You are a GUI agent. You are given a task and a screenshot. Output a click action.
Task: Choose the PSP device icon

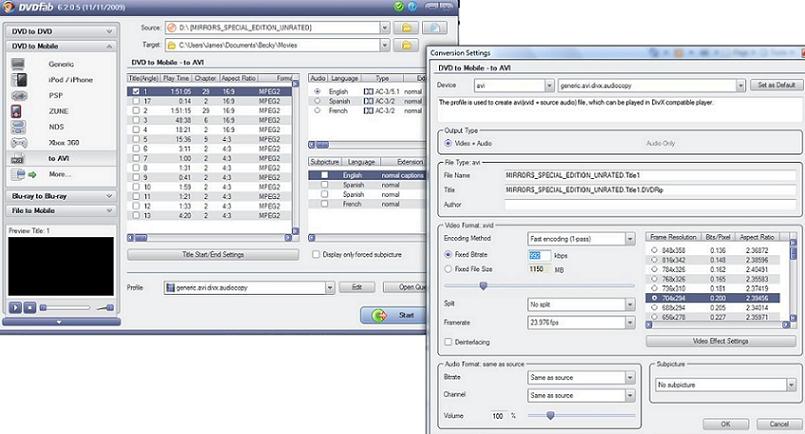pos(19,95)
